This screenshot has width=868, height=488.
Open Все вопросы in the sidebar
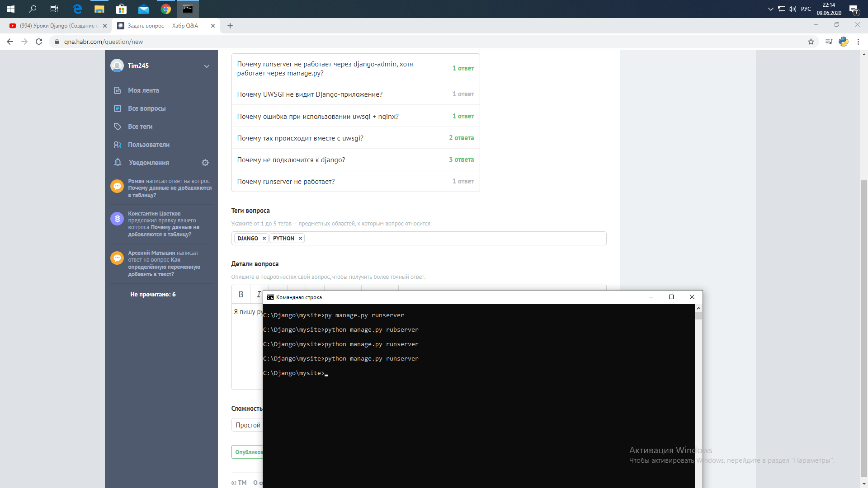tap(146, 108)
